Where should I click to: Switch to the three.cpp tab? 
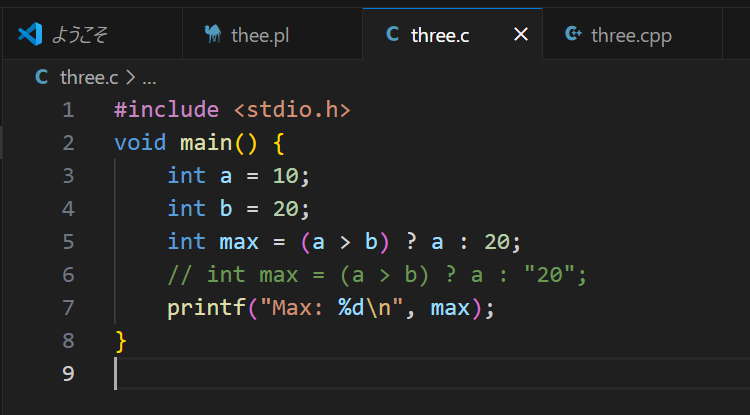[x=631, y=35]
